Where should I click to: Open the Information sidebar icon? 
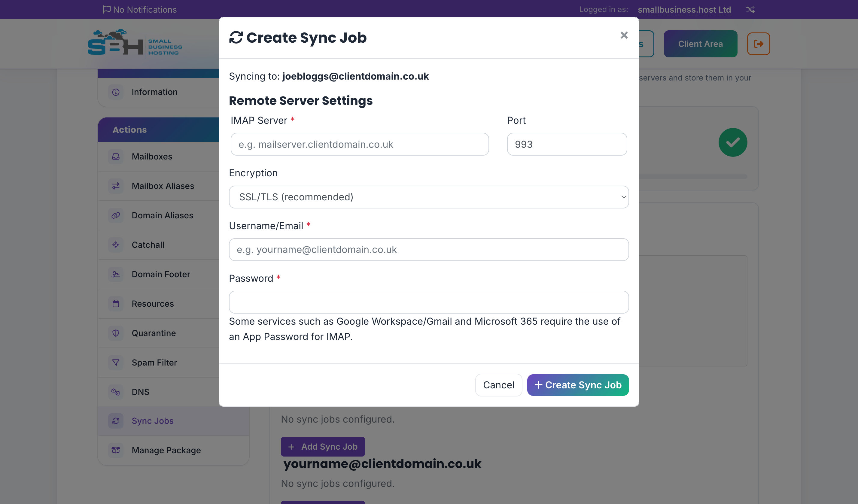(x=116, y=92)
